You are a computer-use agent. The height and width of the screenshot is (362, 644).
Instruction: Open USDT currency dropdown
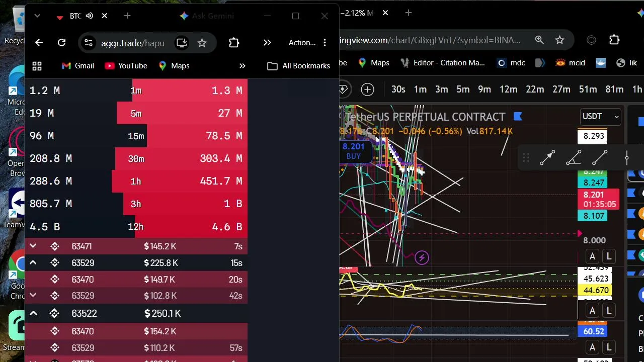click(600, 117)
